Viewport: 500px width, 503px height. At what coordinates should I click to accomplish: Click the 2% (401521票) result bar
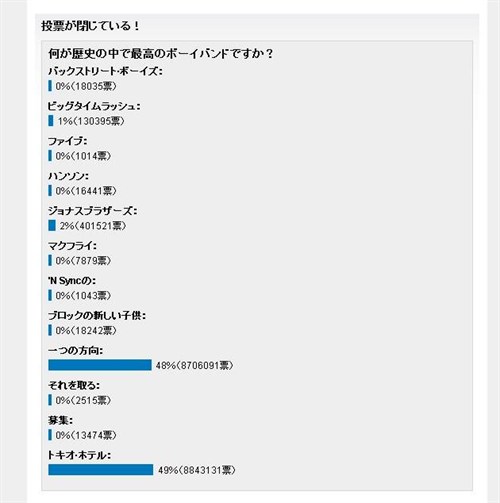tap(52, 226)
